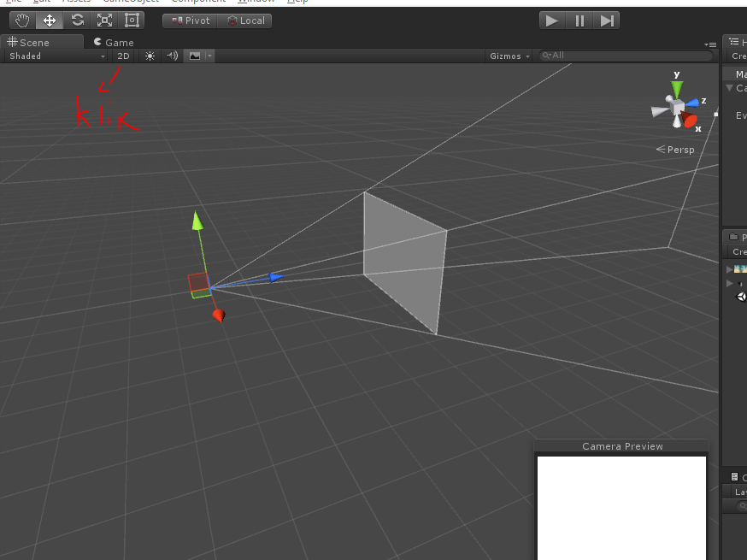
Task: Toggle scene lighting with the sun icon
Action: pyautogui.click(x=149, y=55)
